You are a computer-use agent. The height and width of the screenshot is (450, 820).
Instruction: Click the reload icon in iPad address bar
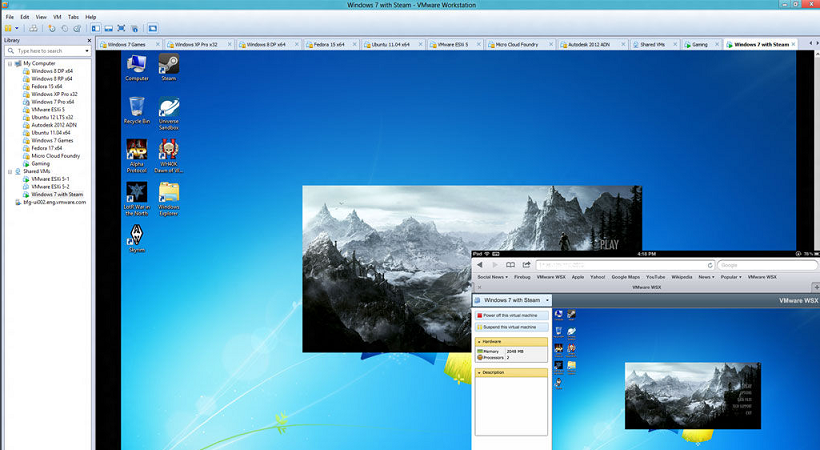(710, 265)
